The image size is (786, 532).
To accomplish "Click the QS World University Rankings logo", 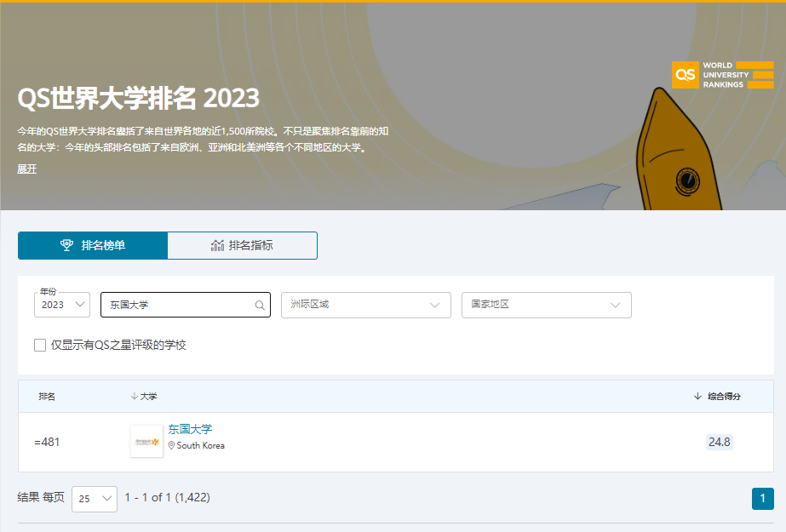I will (x=722, y=75).
